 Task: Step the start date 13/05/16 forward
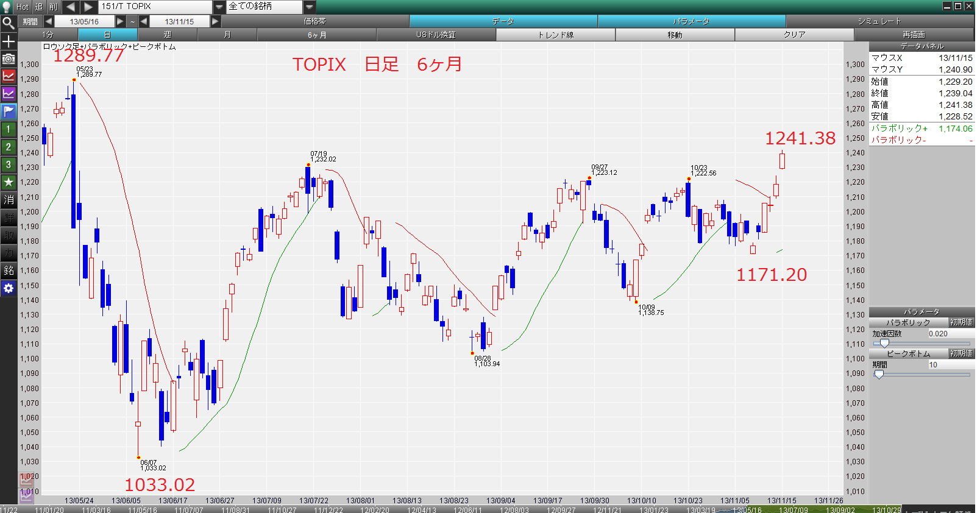pyautogui.click(x=120, y=21)
